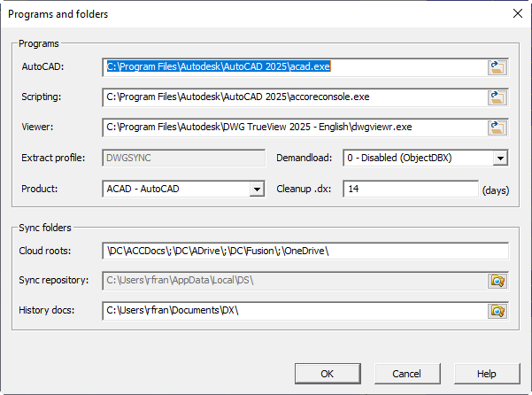This screenshot has width=532, height=395.
Task: Open the Demandload dropdown arrow
Action: coord(500,159)
